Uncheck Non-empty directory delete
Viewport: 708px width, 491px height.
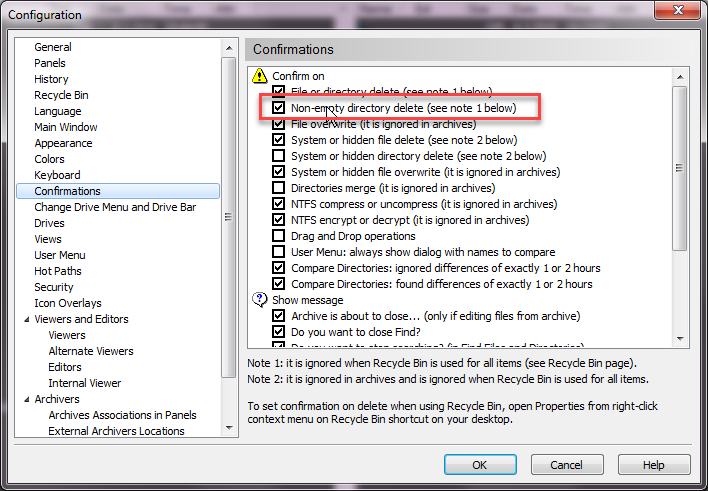coord(279,108)
